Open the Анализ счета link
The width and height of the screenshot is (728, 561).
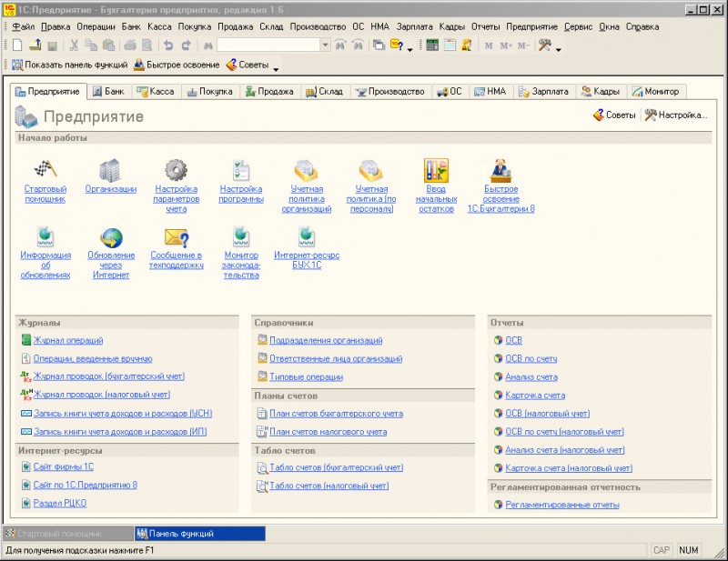click(531, 376)
